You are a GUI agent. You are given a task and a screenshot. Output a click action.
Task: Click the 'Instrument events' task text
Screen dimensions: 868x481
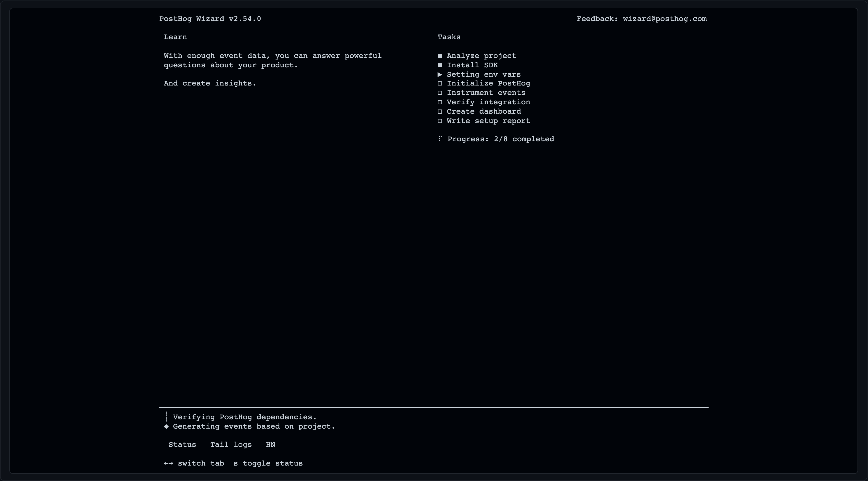pyautogui.click(x=486, y=93)
